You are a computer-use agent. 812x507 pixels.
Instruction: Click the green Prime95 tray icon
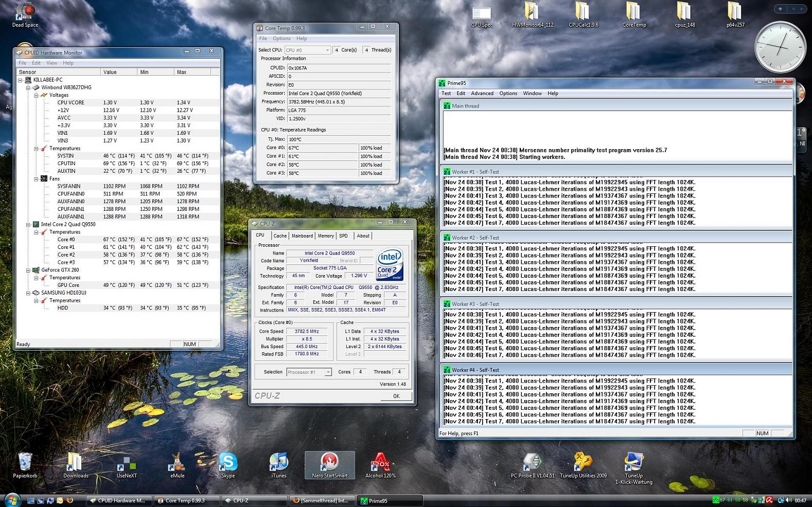(715, 500)
